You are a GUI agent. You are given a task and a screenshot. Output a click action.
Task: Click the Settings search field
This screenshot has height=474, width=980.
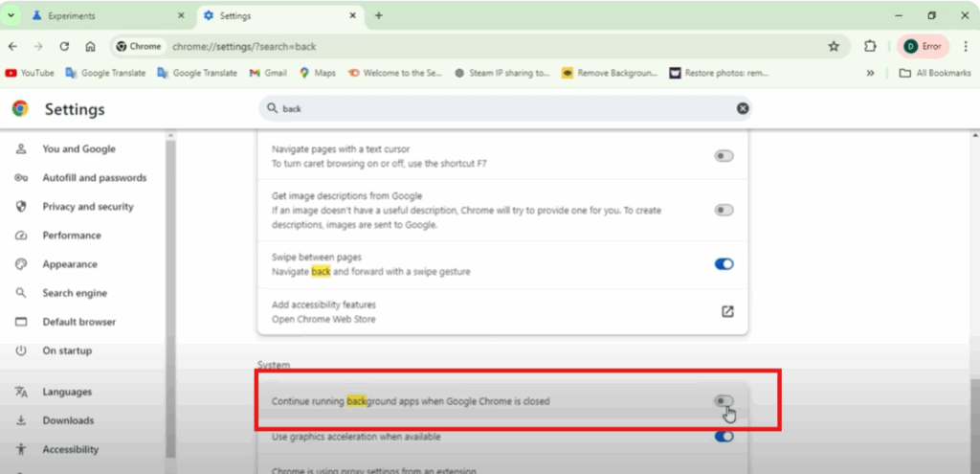(505, 108)
